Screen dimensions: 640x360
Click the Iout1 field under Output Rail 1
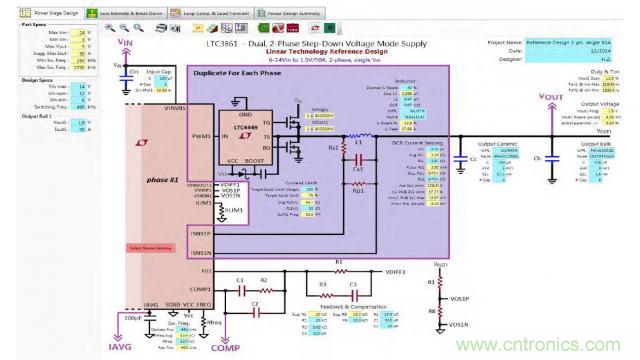(78, 130)
